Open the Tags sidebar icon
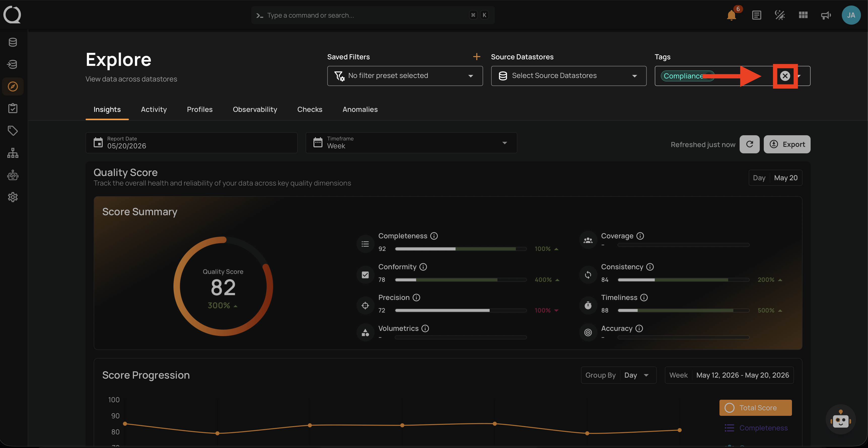 pos(13,130)
